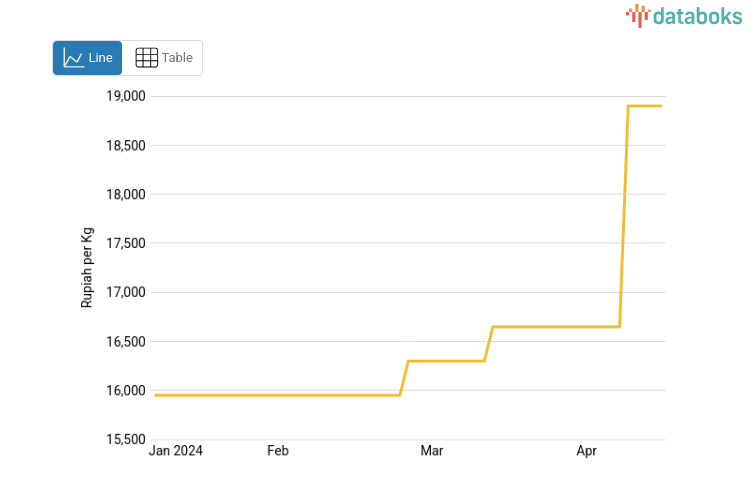Screen dimensions: 753x498
Task: Click the Feb x-axis label
Action: pyautogui.click(x=278, y=451)
